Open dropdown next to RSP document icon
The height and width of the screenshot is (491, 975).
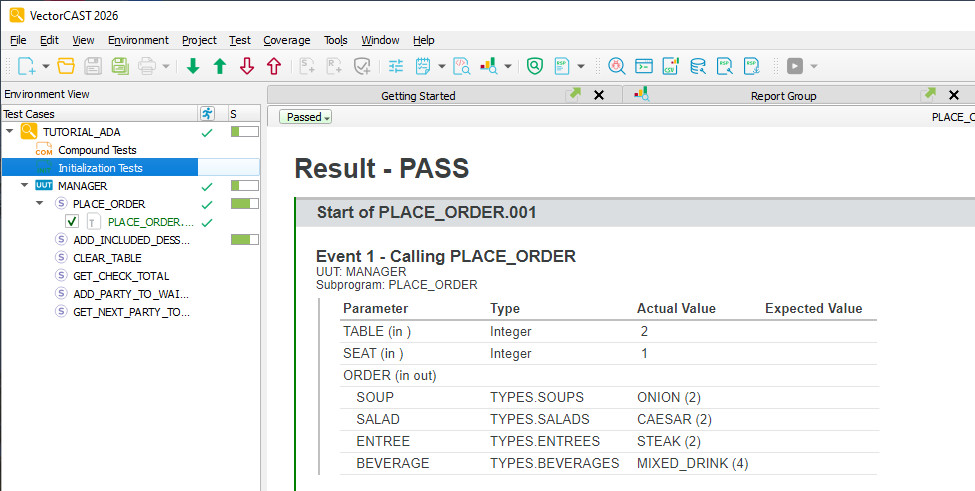coord(581,67)
